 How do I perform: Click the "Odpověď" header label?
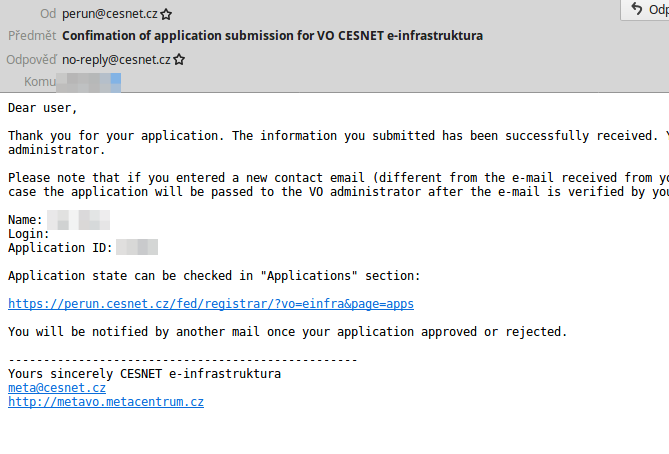click(x=31, y=59)
